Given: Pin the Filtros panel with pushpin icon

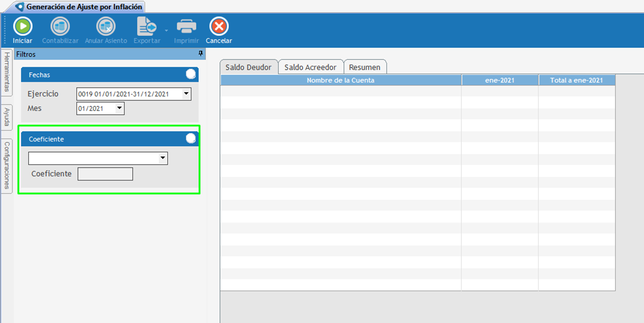Looking at the screenshot, I should coord(200,54).
